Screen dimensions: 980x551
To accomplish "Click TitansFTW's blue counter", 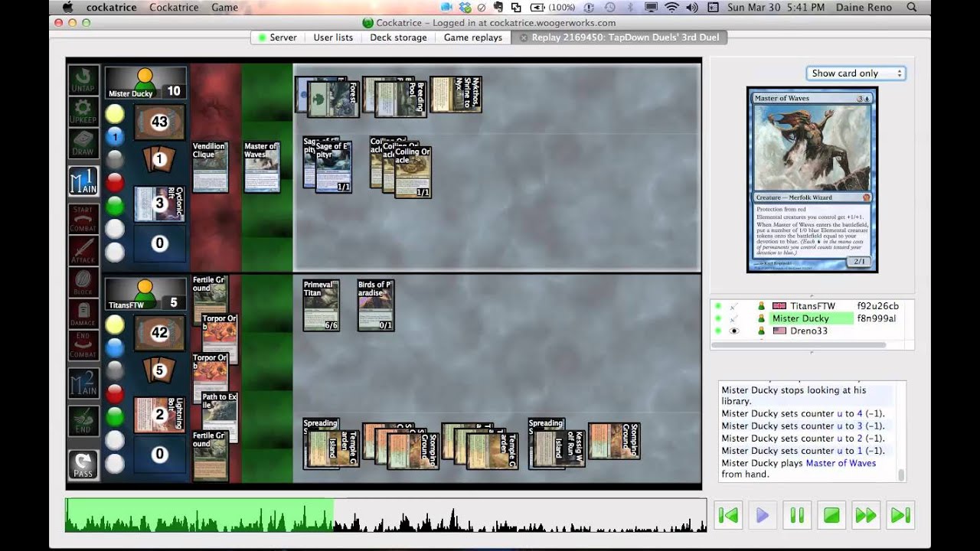I will point(115,348).
